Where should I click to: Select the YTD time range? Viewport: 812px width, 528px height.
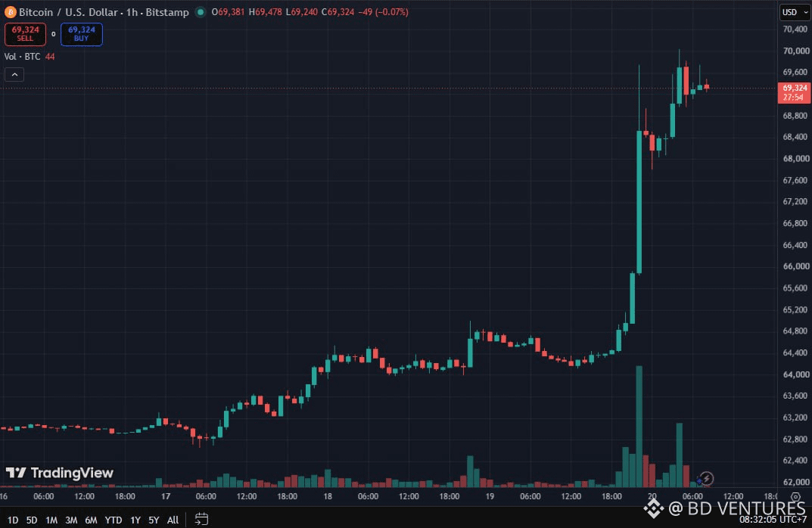pyautogui.click(x=114, y=520)
